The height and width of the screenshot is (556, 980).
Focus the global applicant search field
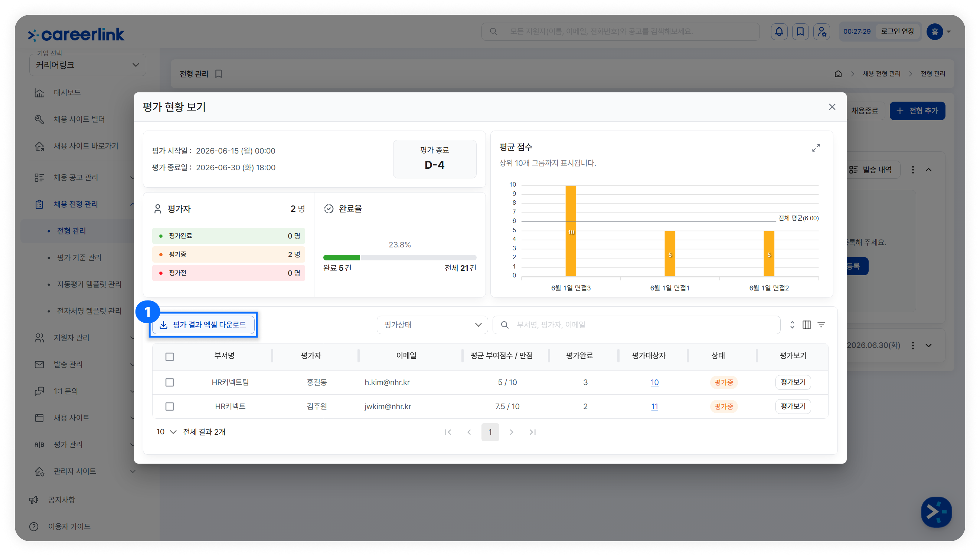pos(620,32)
